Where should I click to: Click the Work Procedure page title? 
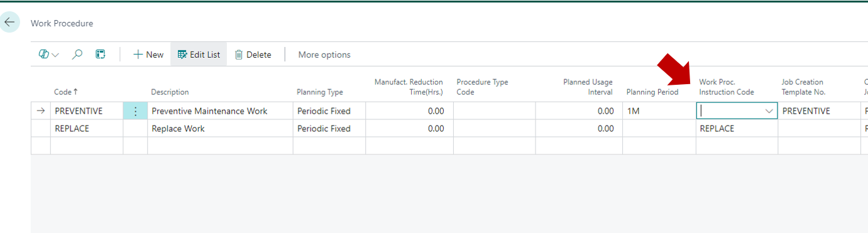click(62, 23)
